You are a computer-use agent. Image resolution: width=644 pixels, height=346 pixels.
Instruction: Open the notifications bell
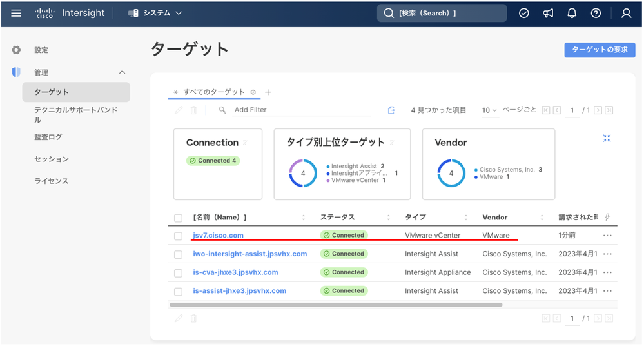(572, 13)
